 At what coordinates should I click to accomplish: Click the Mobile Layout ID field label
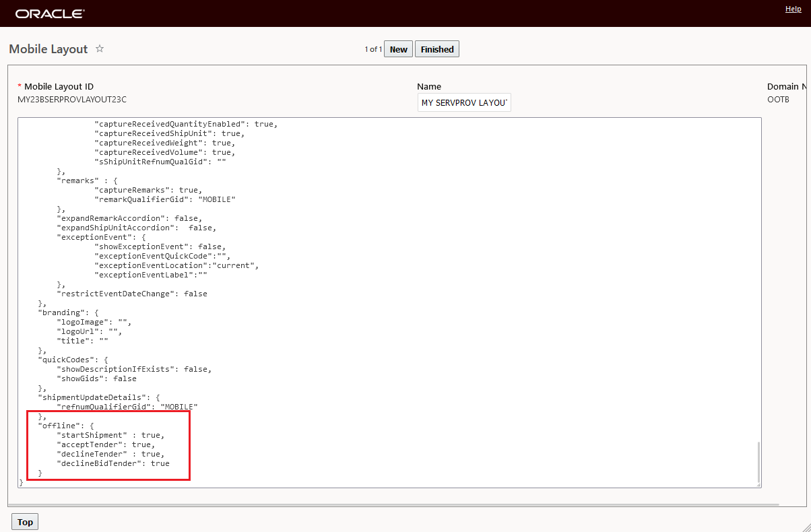[59, 86]
